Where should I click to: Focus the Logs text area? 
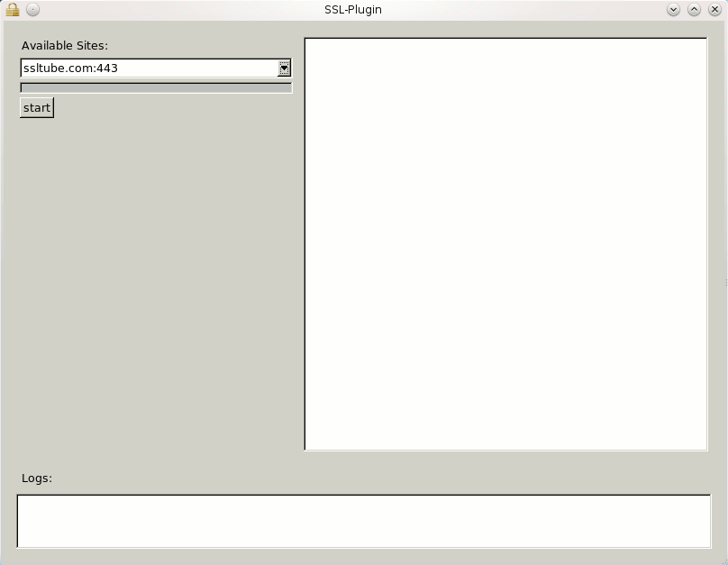[x=363, y=521]
